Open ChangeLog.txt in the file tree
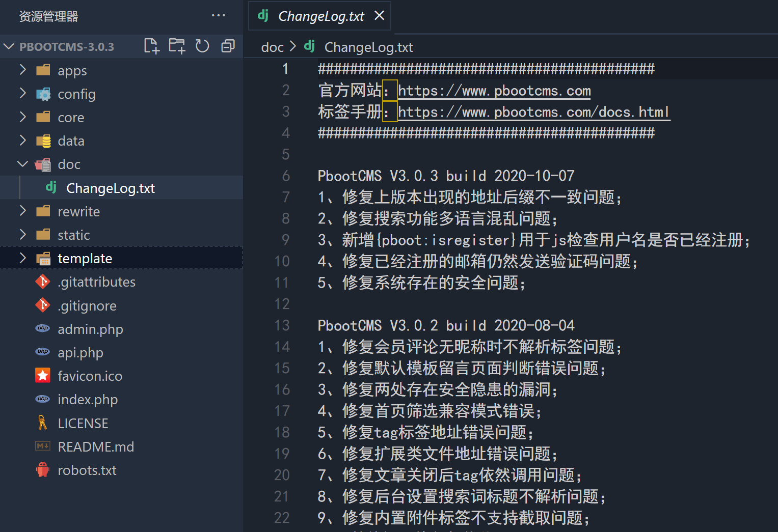 coord(111,188)
